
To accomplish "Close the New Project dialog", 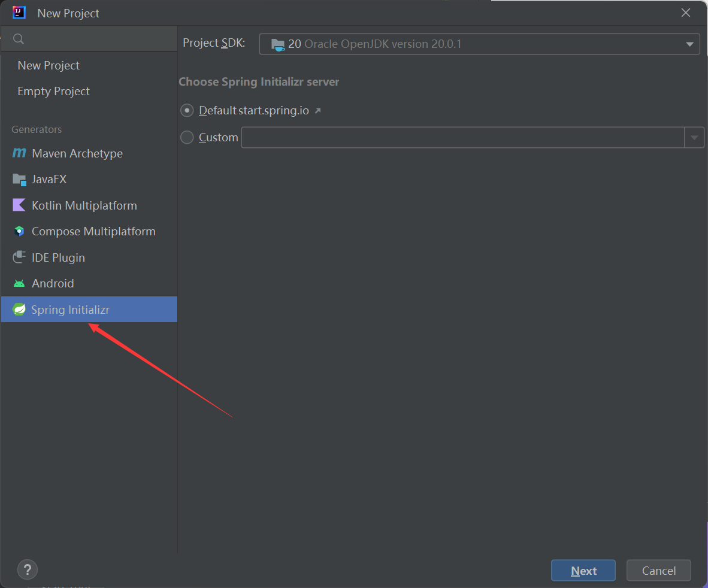I will pos(685,13).
